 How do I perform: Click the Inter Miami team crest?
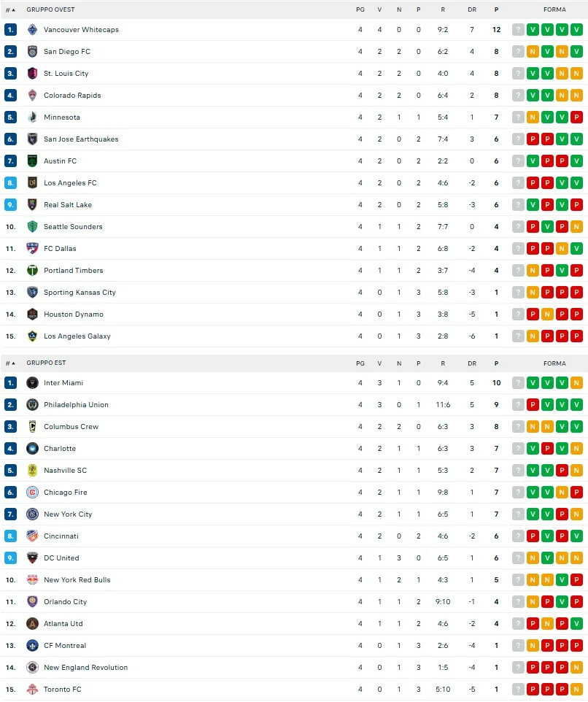pos(32,383)
